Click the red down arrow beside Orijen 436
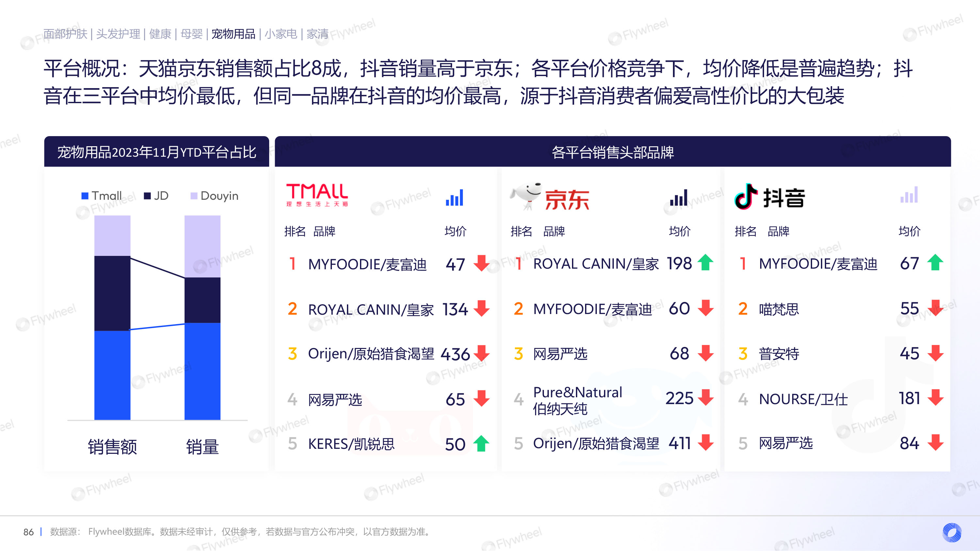 [x=482, y=353]
